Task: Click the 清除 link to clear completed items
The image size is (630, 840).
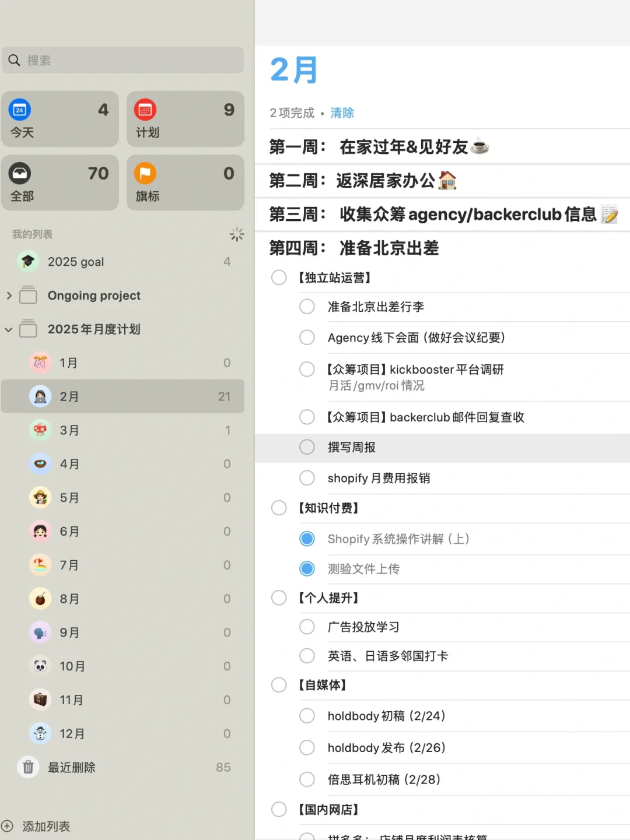Action: (342, 113)
